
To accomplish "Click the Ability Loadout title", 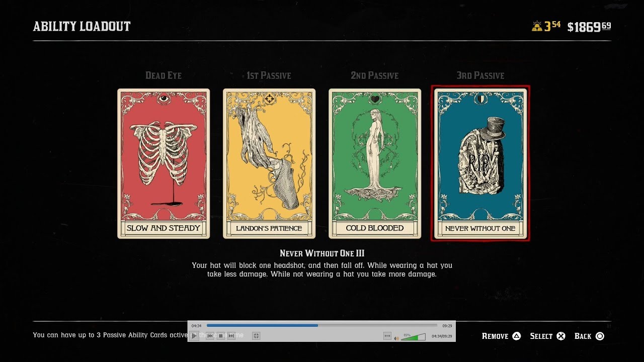I will [82, 27].
